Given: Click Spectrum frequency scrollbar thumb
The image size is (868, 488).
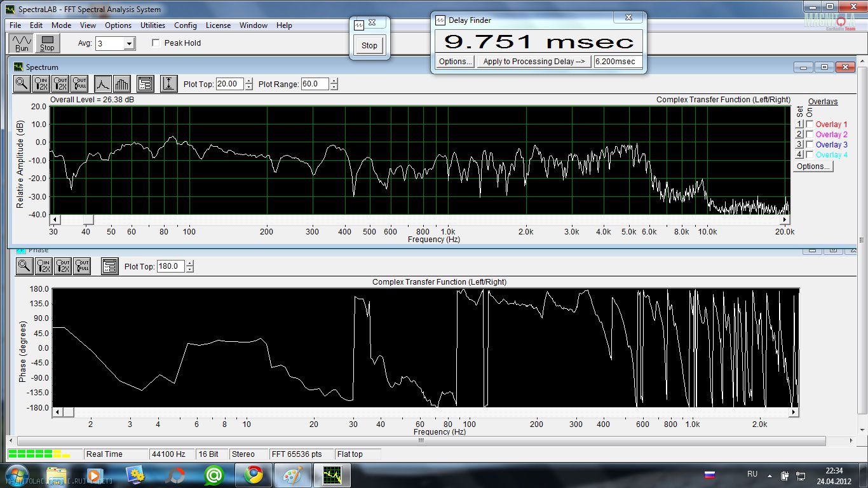Looking at the screenshot, I should [88, 220].
